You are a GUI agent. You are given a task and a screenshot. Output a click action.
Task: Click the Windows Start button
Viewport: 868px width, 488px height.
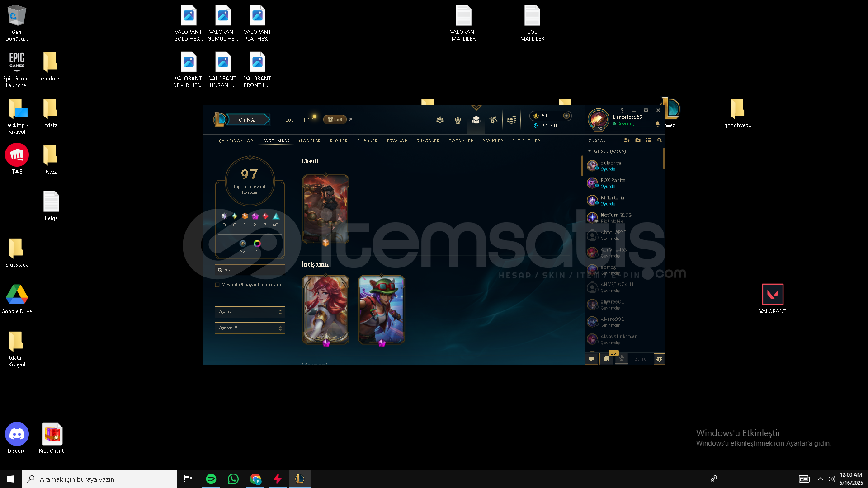pyautogui.click(x=11, y=479)
